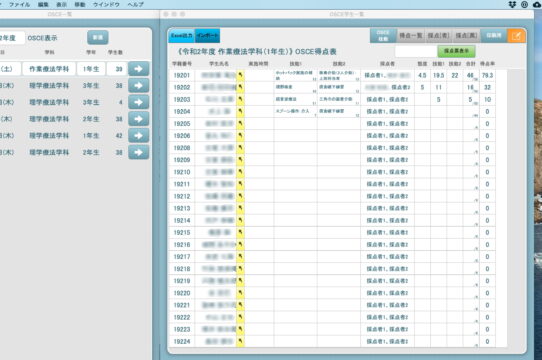Open the 編集 menu
Image resolution: width=542 pixels, height=360 pixels.
coord(43,4)
